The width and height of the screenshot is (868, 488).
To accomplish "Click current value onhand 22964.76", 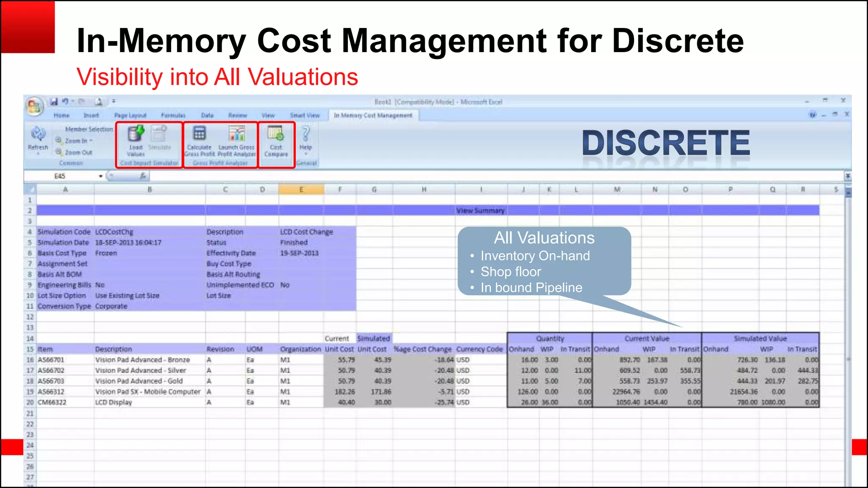I will pos(617,391).
